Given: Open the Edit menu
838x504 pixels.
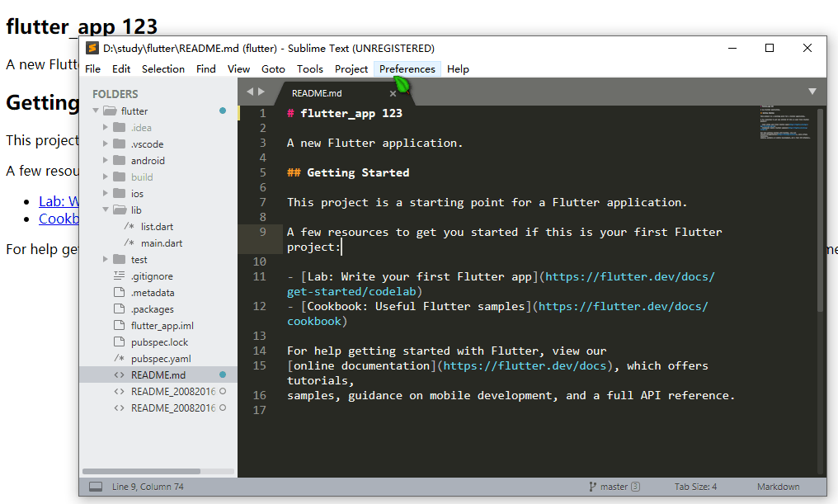Looking at the screenshot, I should [121, 69].
